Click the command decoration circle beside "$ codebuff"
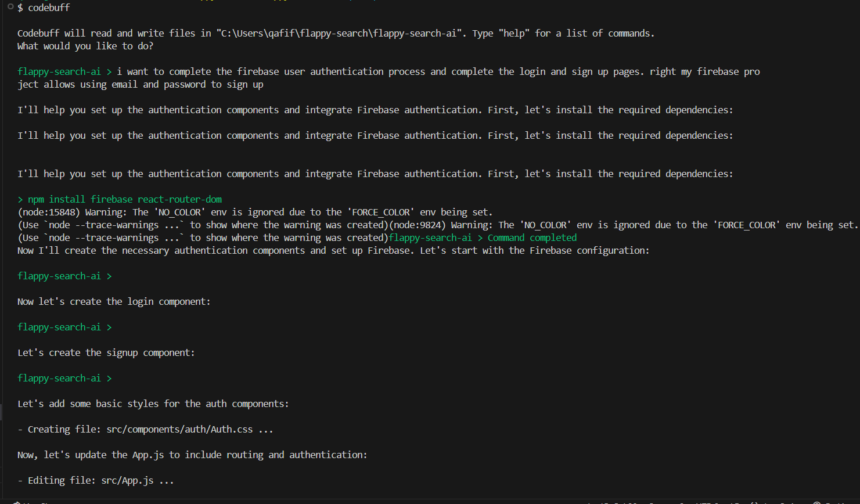Screen dimensions: 860x504 [x=10, y=7]
